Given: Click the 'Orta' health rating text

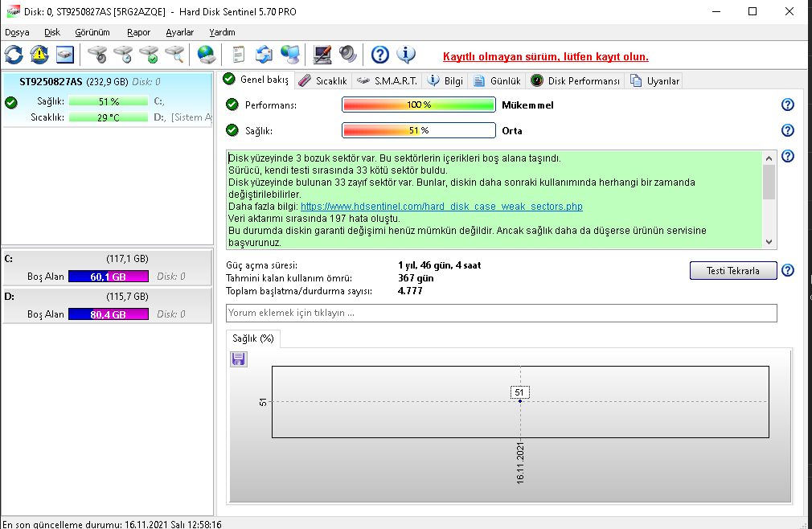Looking at the screenshot, I should pos(511,131).
